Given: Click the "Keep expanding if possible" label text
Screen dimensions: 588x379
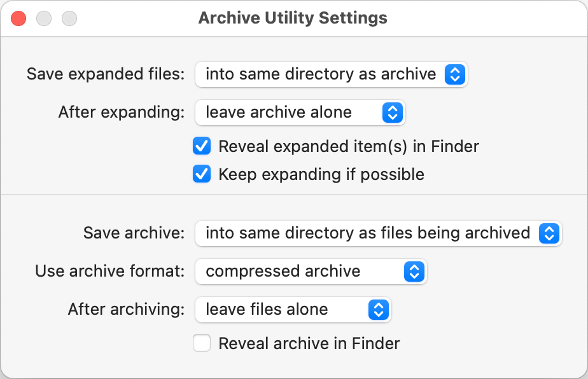Looking at the screenshot, I should coord(321,174).
